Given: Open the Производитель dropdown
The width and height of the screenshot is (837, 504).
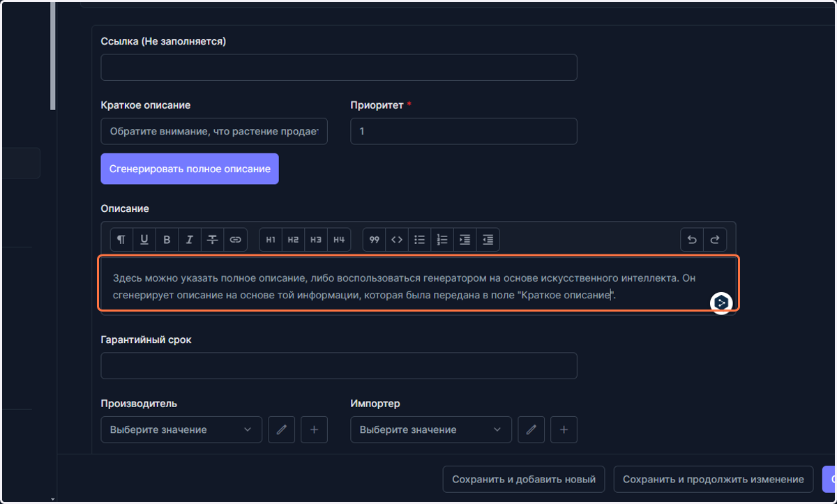Looking at the screenshot, I should pyautogui.click(x=181, y=430).
